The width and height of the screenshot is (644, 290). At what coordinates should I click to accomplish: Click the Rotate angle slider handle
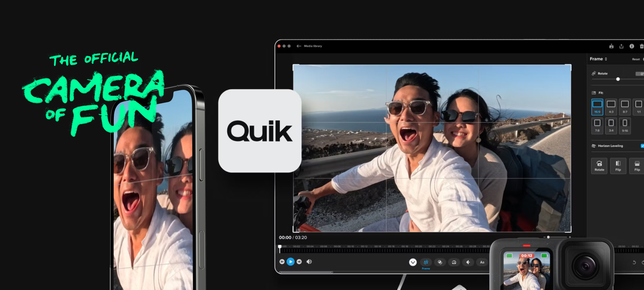[618, 79]
